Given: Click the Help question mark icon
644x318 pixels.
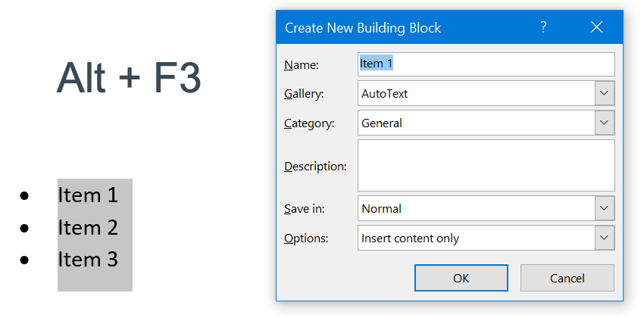Looking at the screenshot, I should point(543,27).
